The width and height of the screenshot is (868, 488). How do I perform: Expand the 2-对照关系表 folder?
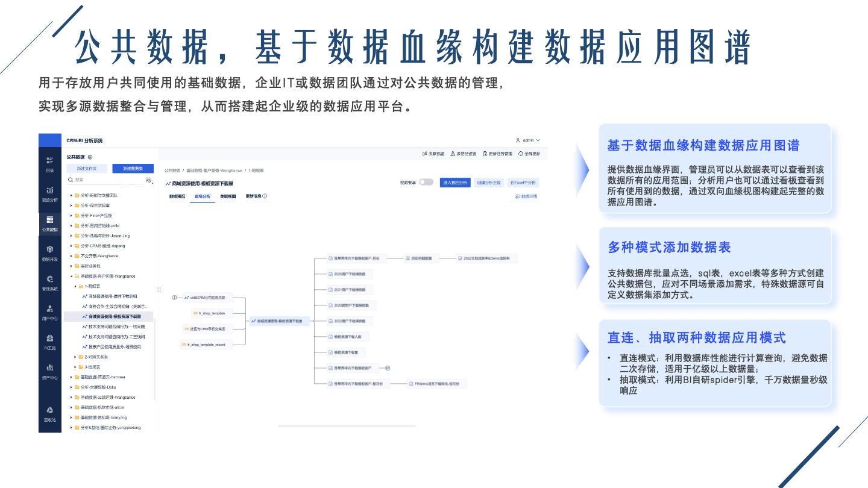pos(75,357)
